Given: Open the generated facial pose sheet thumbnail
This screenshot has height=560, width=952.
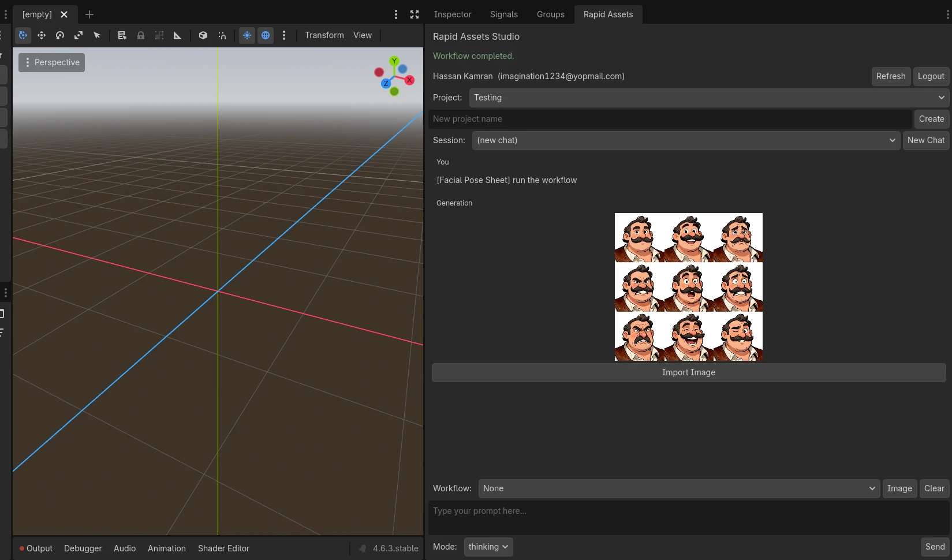Looking at the screenshot, I should coord(689,287).
